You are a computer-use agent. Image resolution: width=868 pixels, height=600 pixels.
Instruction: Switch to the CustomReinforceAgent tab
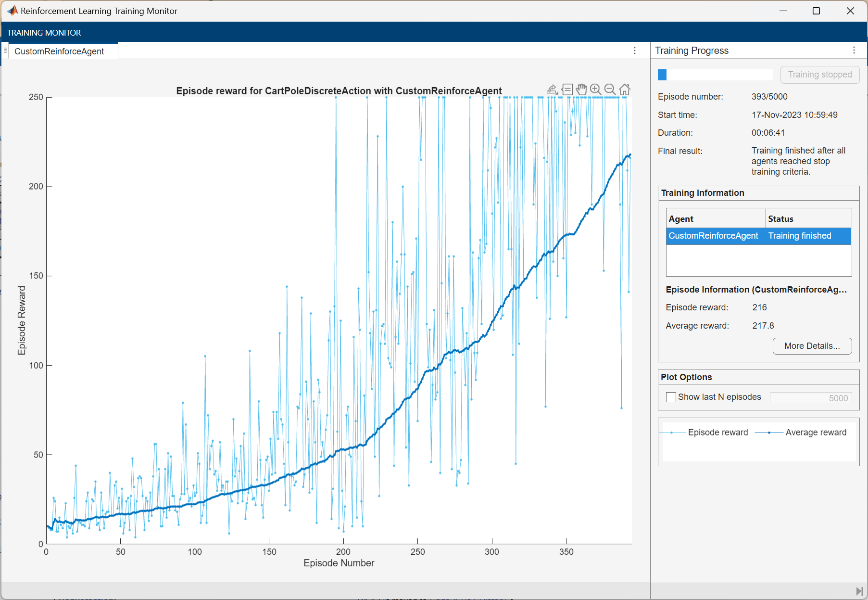(x=59, y=51)
